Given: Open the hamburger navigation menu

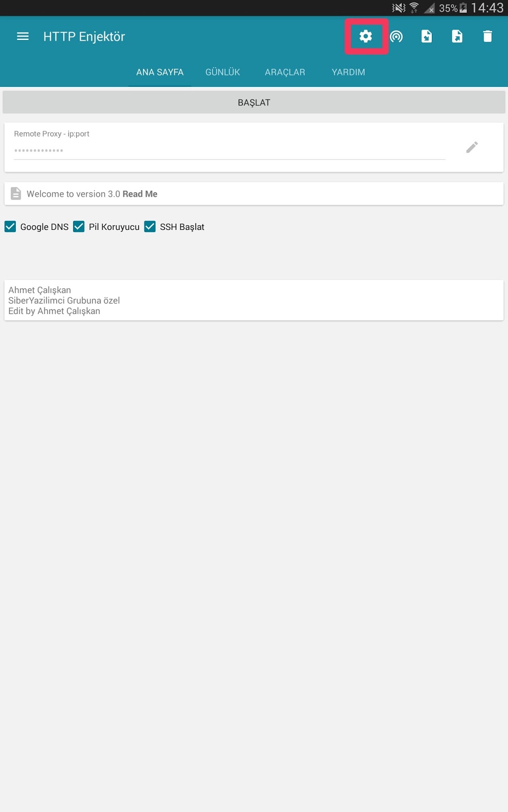Looking at the screenshot, I should pos(23,37).
